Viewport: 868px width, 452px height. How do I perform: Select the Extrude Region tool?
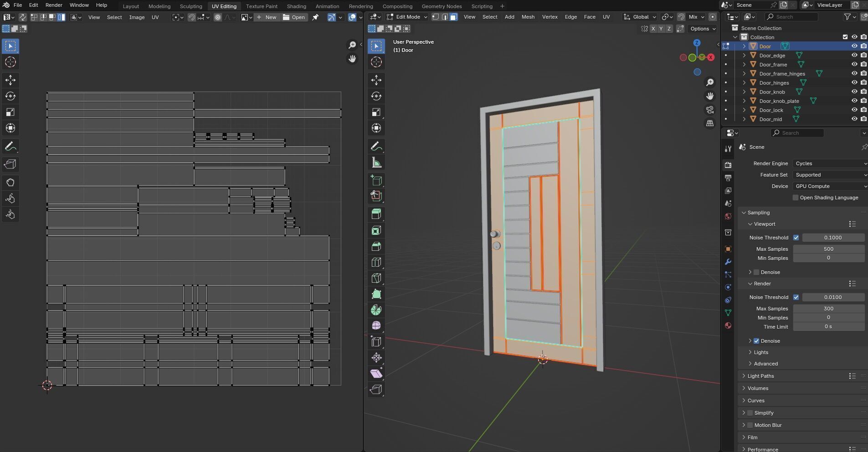[x=376, y=214]
